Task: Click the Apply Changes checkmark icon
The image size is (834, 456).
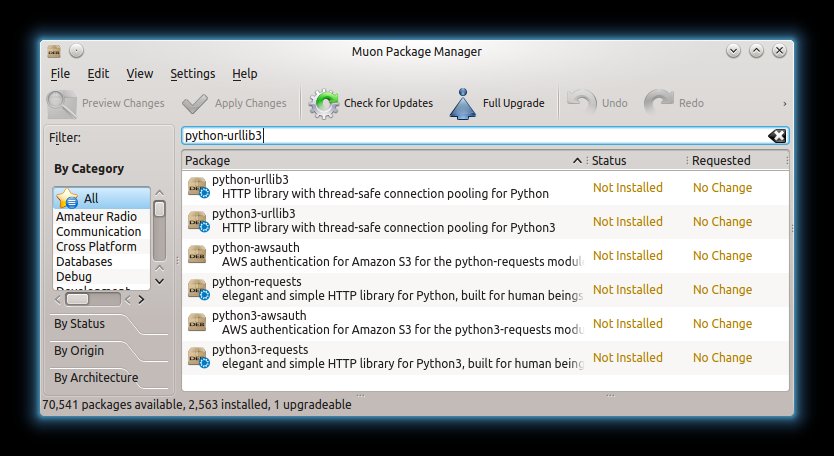Action: [x=195, y=103]
